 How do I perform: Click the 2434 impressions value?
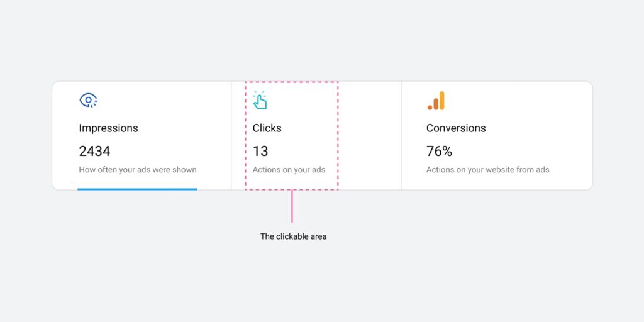[x=94, y=151]
